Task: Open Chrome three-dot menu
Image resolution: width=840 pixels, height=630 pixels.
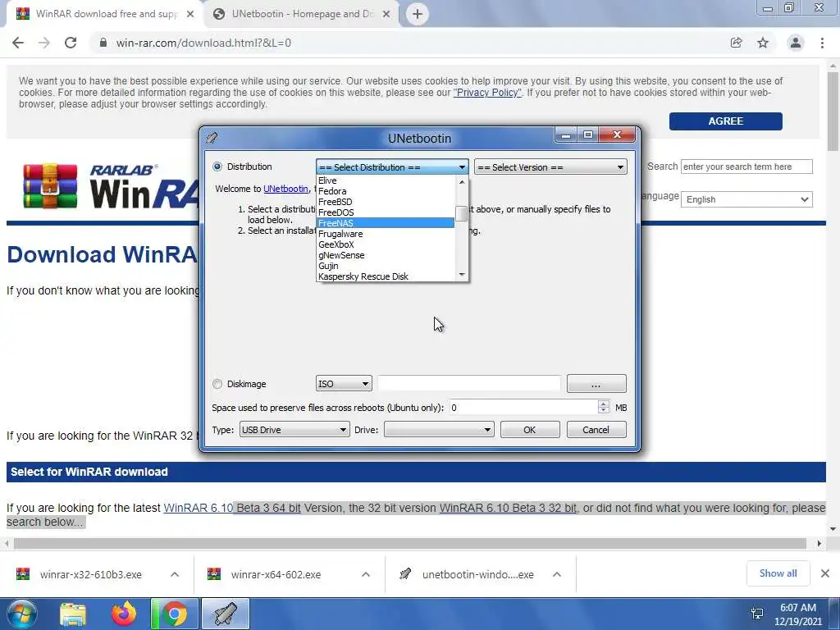Action: tap(822, 43)
